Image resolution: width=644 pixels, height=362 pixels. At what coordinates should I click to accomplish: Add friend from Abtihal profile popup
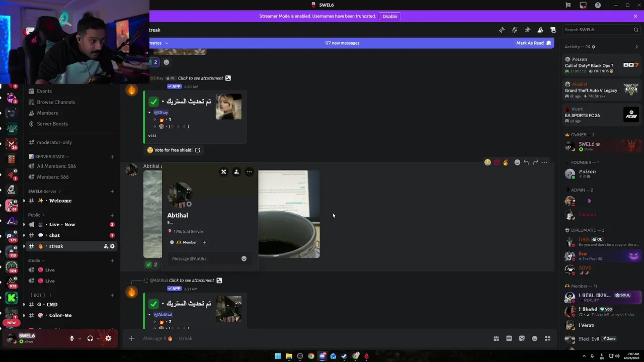[236, 172]
